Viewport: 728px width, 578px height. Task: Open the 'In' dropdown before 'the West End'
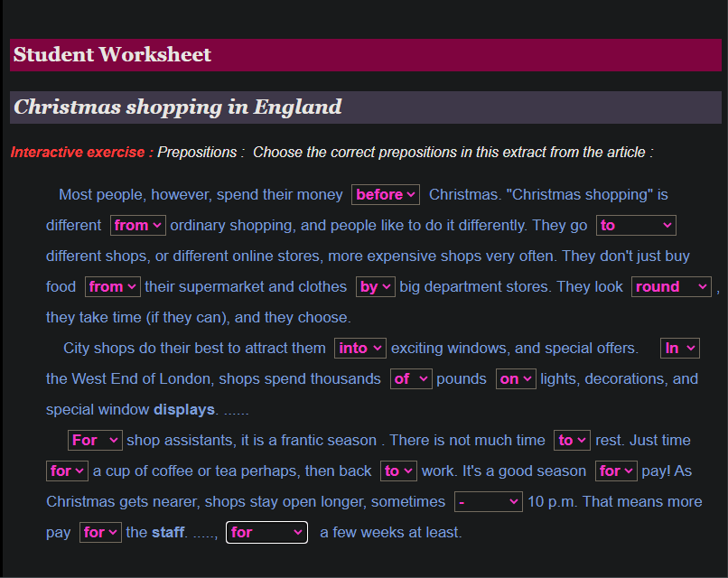(x=679, y=349)
